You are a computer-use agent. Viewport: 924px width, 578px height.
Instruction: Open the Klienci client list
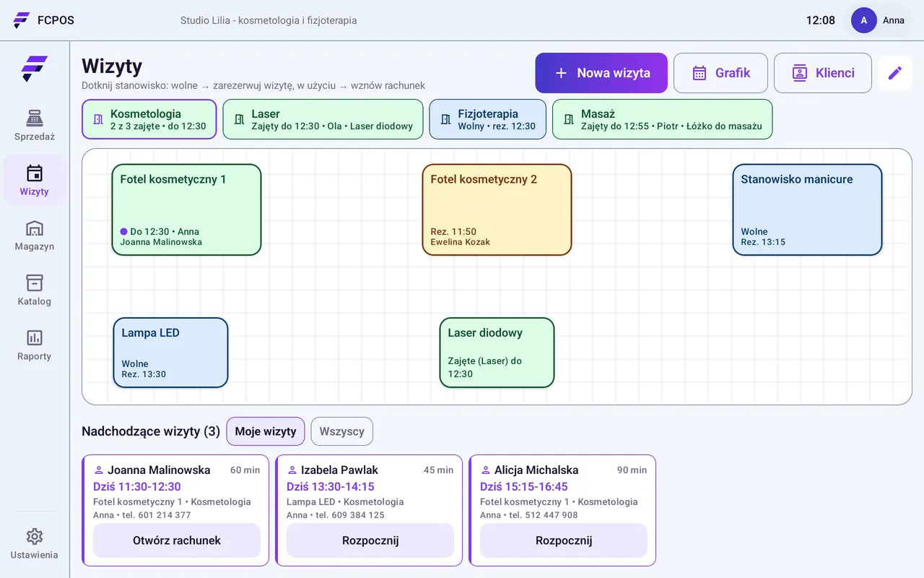[x=823, y=73]
